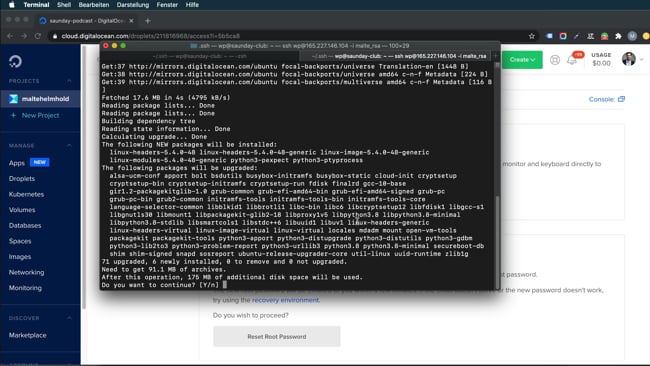Open Kubernetes in the sidebar

26,194
